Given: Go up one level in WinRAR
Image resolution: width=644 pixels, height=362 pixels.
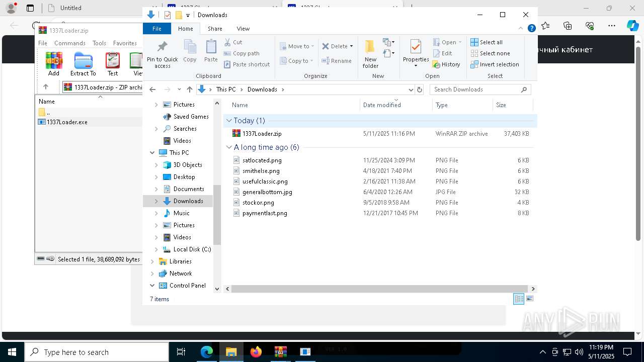Looking at the screenshot, I should point(46,86).
